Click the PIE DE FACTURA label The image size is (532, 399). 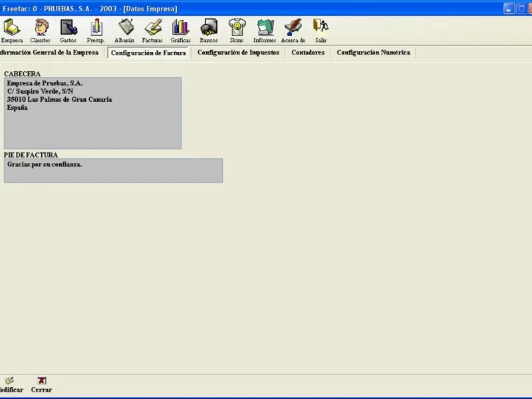click(31, 155)
